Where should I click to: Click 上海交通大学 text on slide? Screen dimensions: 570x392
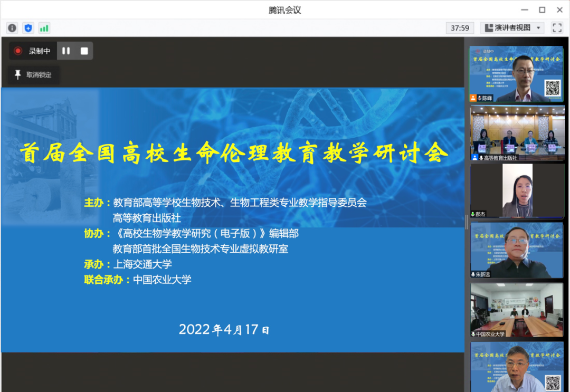tap(142, 264)
